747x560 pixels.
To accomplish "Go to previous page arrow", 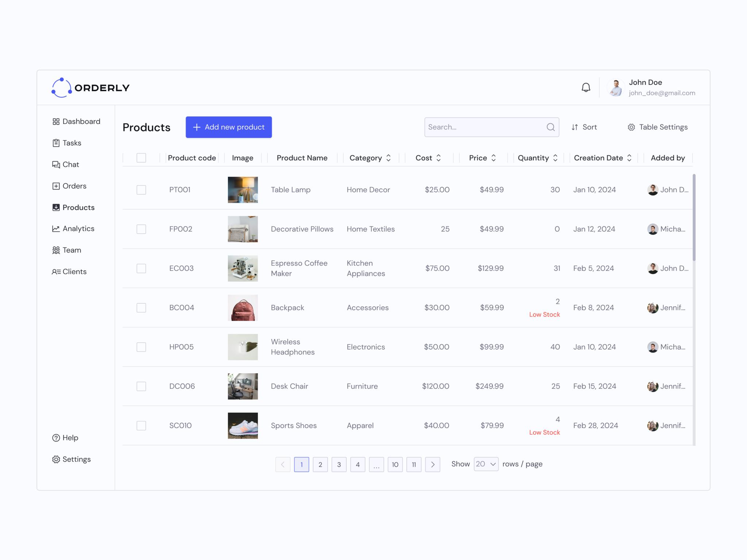I will click(x=283, y=464).
